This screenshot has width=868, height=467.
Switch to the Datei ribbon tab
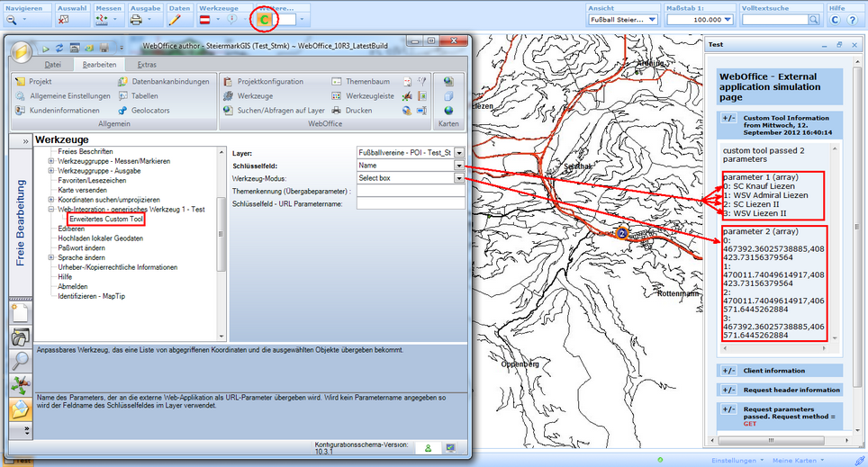[53, 65]
